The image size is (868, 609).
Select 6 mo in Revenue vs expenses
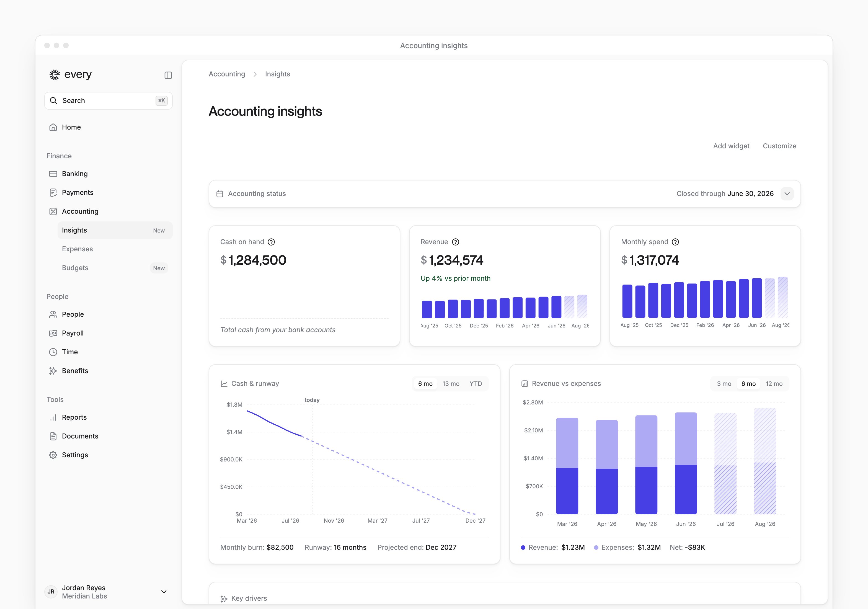pos(748,384)
